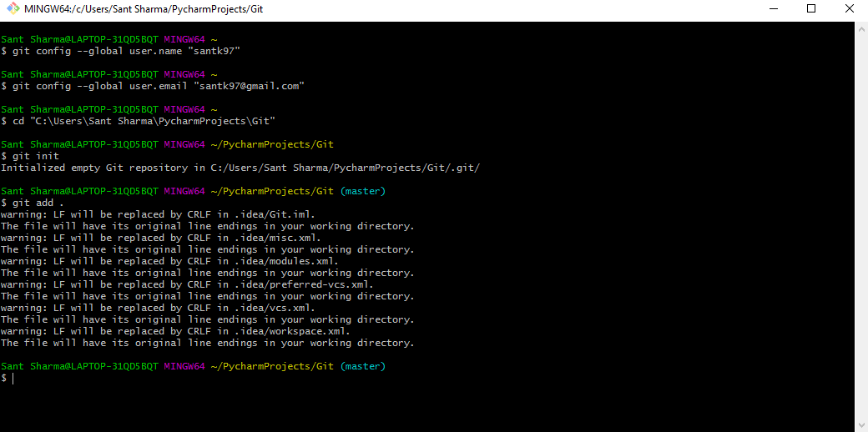The image size is (868, 432).
Task: Click the user.name "santk97" command line
Action: [x=121, y=51]
